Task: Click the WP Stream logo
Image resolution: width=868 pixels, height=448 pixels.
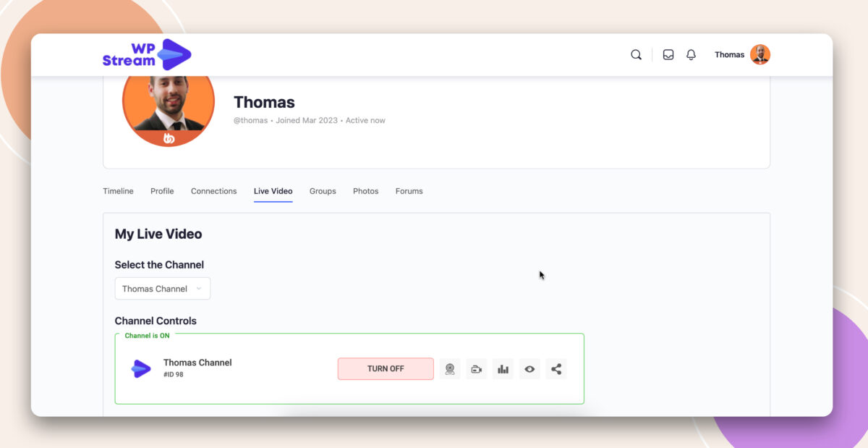Action: click(147, 54)
